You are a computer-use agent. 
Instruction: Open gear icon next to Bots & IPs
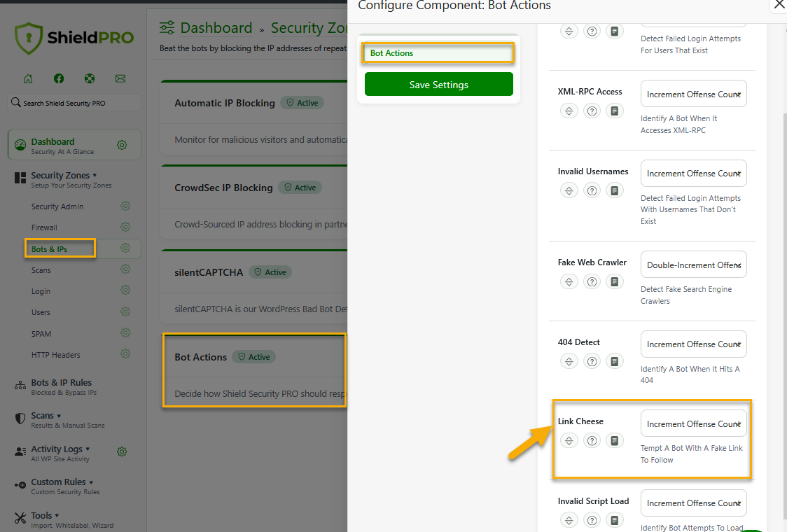coord(125,248)
